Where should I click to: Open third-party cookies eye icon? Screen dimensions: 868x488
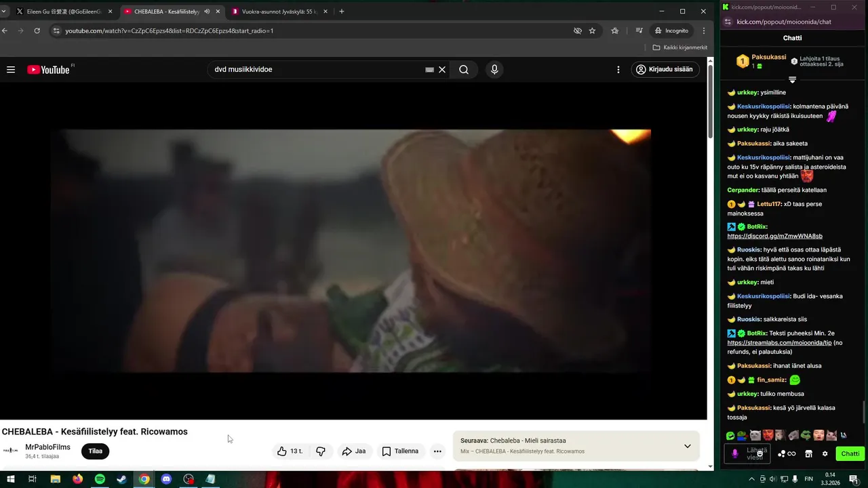click(x=577, y=30)
